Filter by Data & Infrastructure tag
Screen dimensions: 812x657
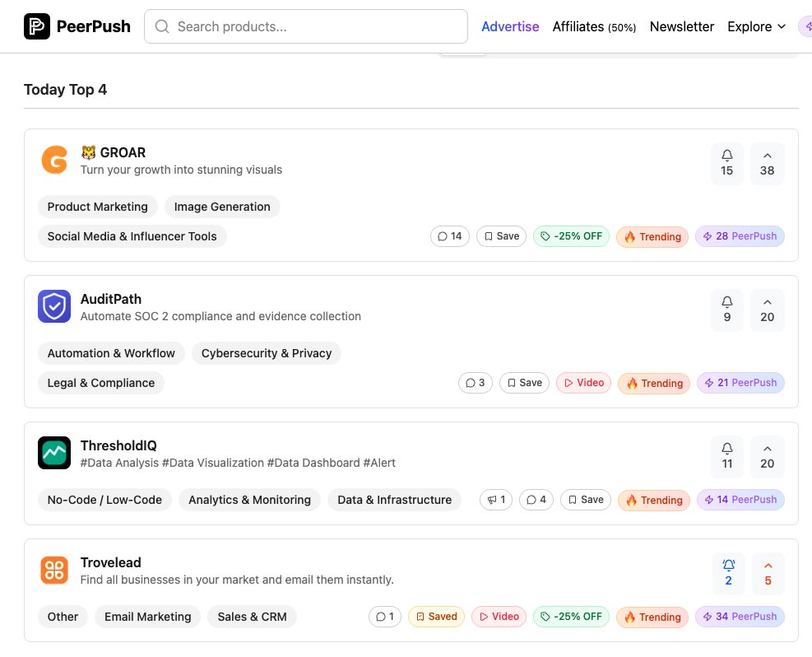395,500
